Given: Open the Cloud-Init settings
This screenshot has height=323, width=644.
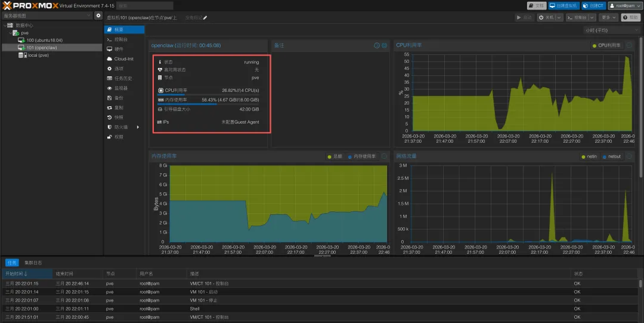Looking at the screenshot, I should (x=123, y=59).
